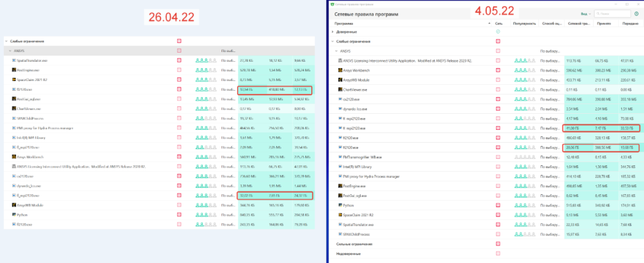Select the Недоверенные row

486,253
